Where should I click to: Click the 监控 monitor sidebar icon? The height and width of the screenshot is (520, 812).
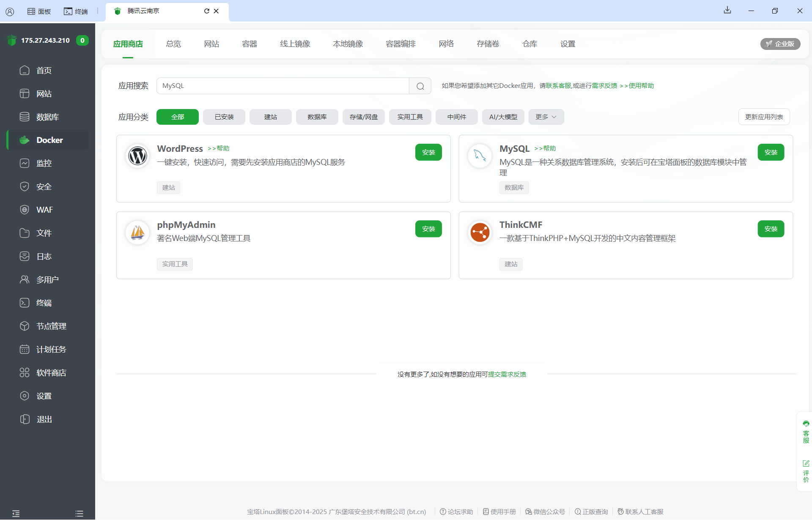(25, 163)
